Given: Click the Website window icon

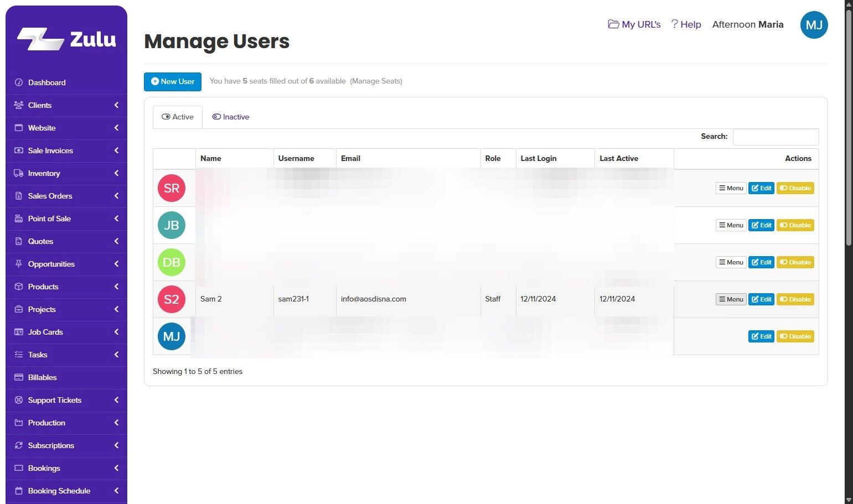Looking at the screenshot, I should click(18, 128).
